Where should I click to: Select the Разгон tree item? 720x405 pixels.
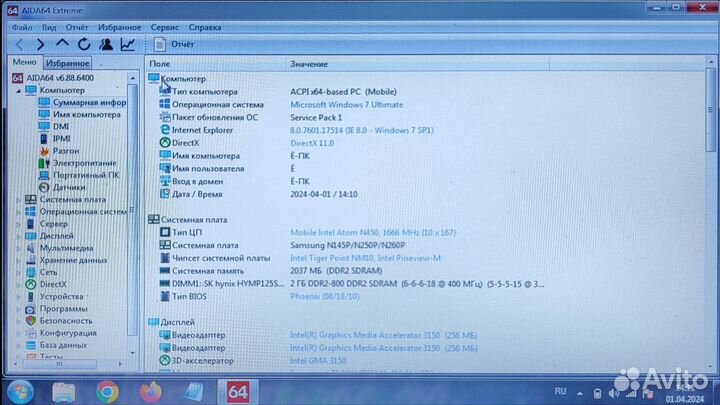(x=66, y=151)
